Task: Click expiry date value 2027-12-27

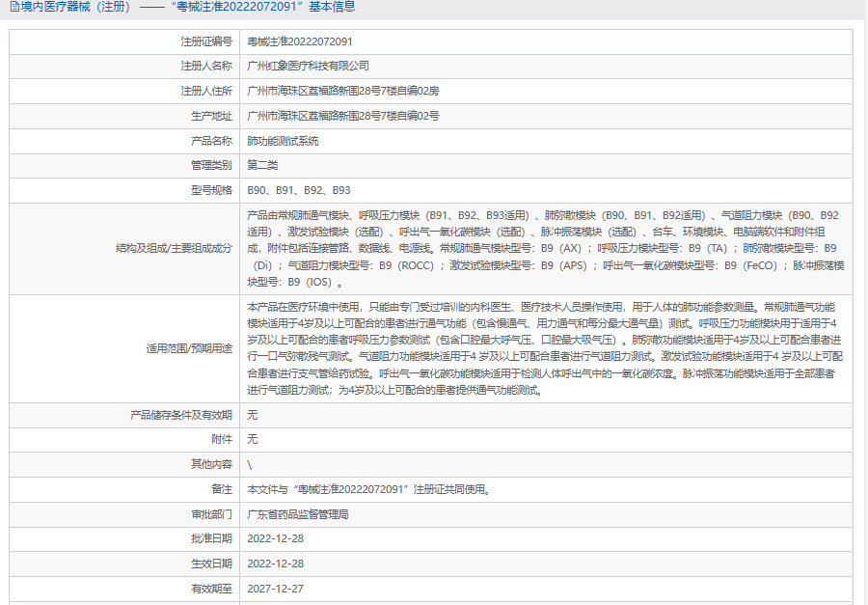Action: tap(275, 589)
